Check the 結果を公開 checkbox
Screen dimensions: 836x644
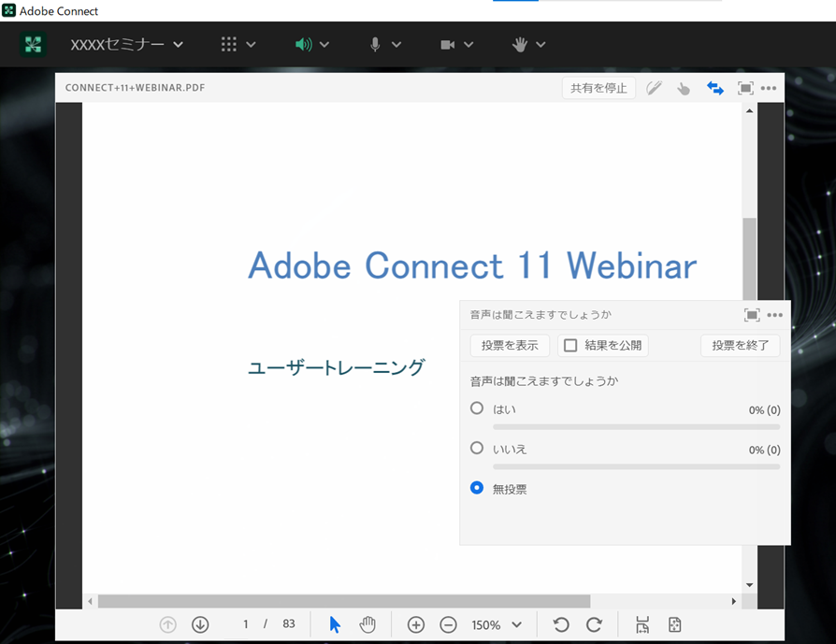click(x=570, y=346)
